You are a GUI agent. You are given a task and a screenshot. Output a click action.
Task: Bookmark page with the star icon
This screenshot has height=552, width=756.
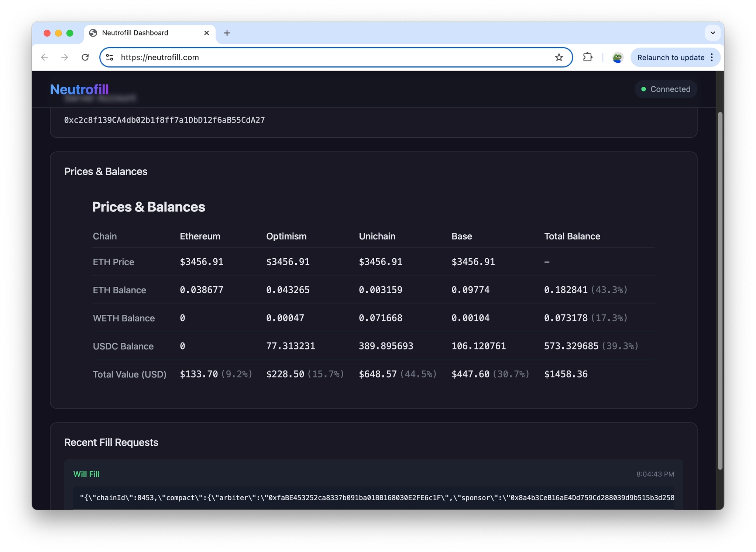pos(559,57)
